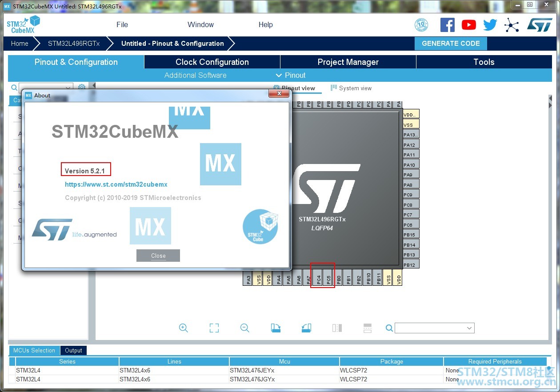Open the pin search combo box
Screen dimensions: 560x392
(434, 328)
